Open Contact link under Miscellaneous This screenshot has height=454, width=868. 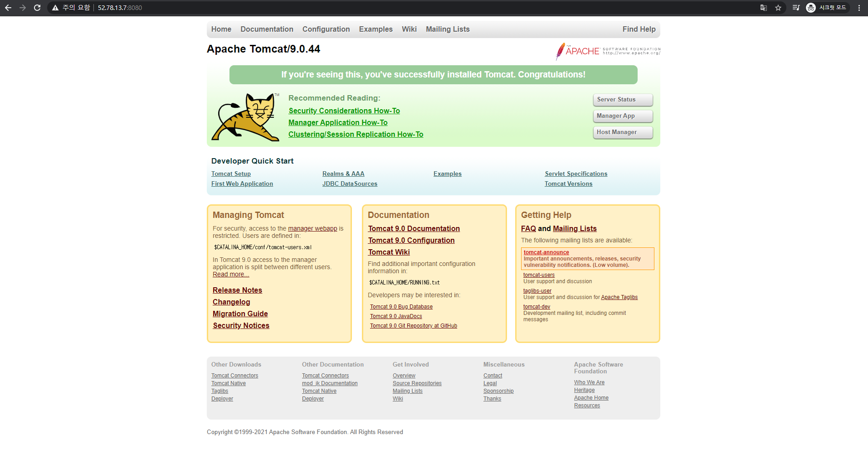(x=493, y=376)
